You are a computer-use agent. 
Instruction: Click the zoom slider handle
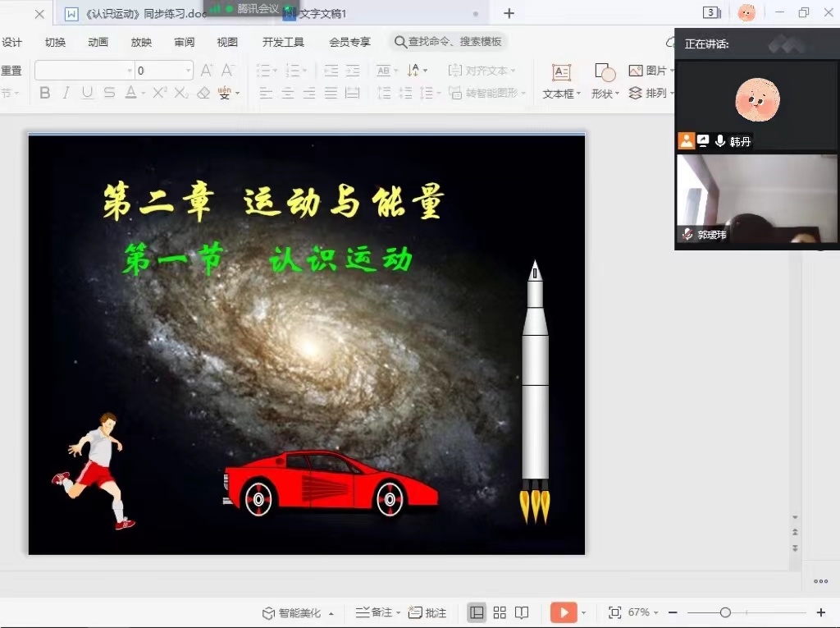pos(725,612)
